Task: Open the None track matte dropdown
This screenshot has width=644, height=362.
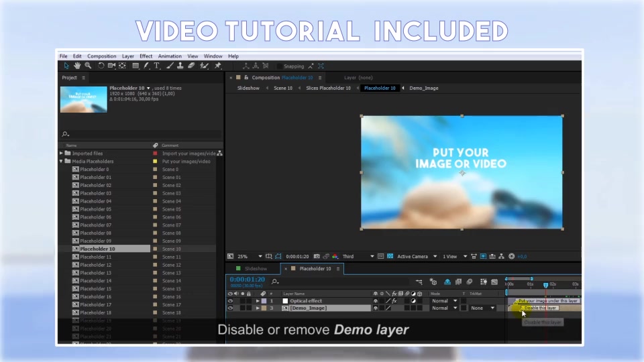Action: tap(482, 308)
